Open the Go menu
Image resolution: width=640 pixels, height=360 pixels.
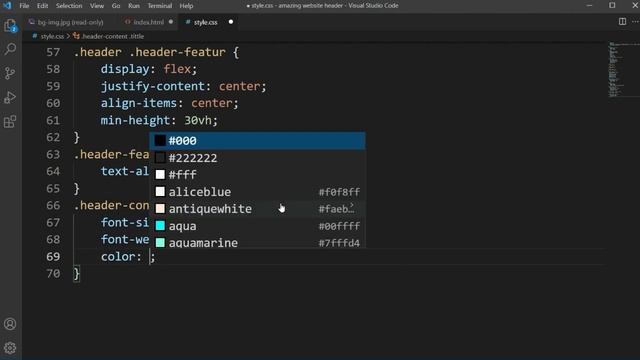pos(116,6)
